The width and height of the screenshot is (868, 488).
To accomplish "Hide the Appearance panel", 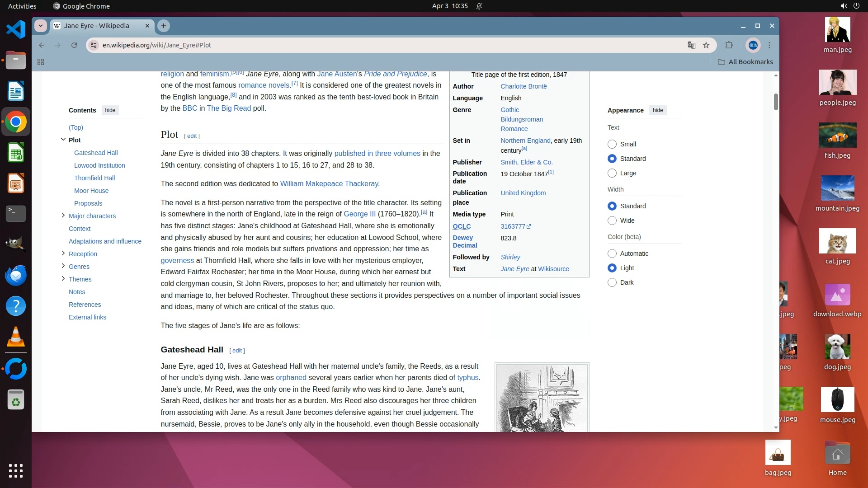I will tap(658, 110).
